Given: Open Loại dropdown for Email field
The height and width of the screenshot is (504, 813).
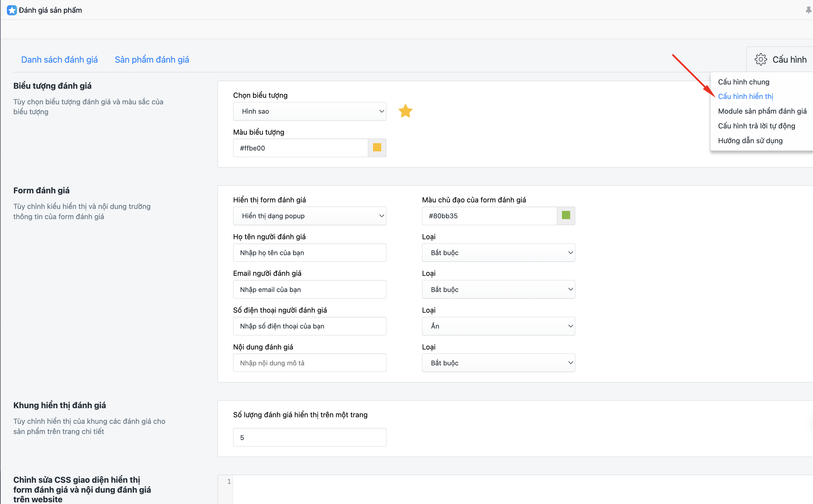Looking at the screenshot, I should click(x=498, y=289).
